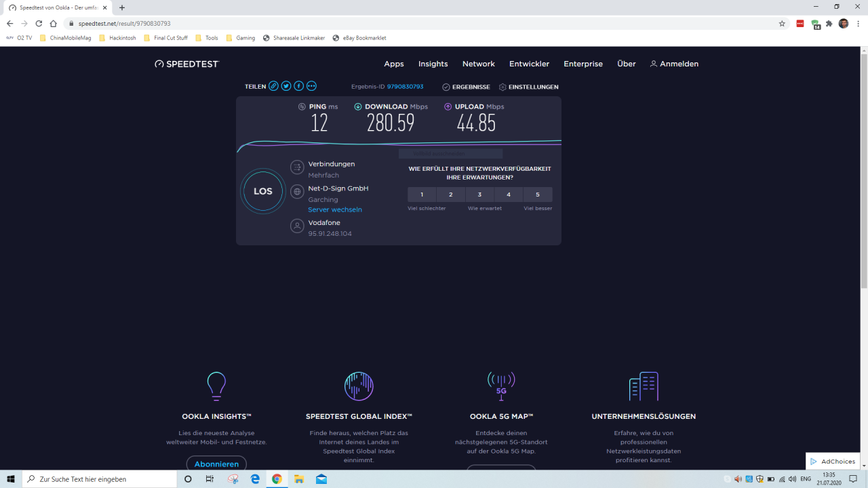The image size is (868, 488).
Task: Open the Apps menu
Action: coord(394,64)
